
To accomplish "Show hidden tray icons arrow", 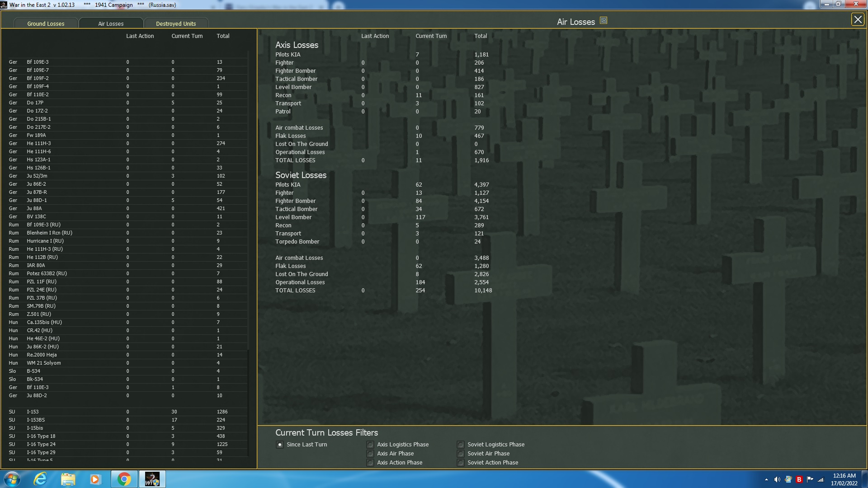I will coord(766,479).
